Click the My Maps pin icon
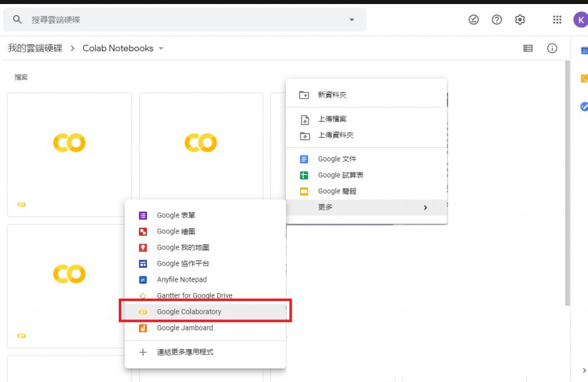This screenshot has width=588, height=382. [143, 248]
